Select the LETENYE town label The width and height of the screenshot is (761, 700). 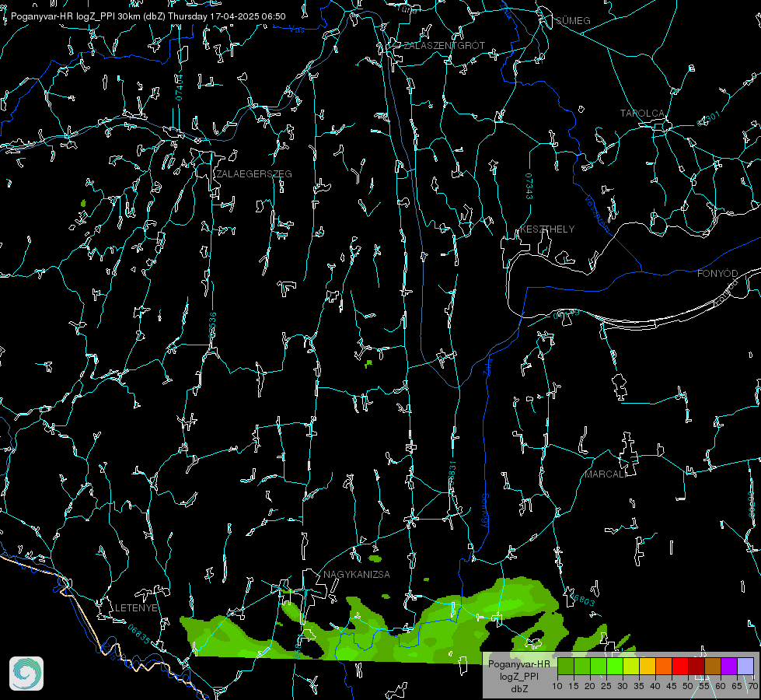136,608
